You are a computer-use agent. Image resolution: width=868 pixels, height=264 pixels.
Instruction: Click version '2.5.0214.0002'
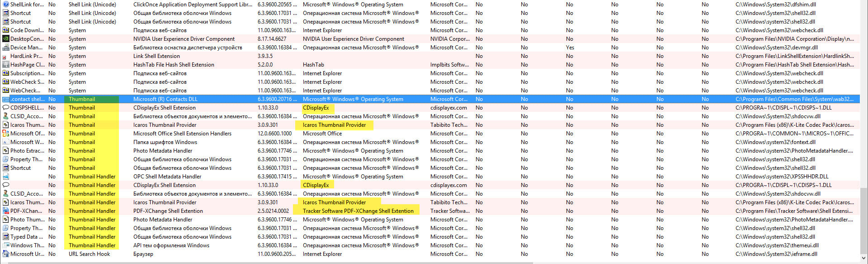tap(274, 211)
